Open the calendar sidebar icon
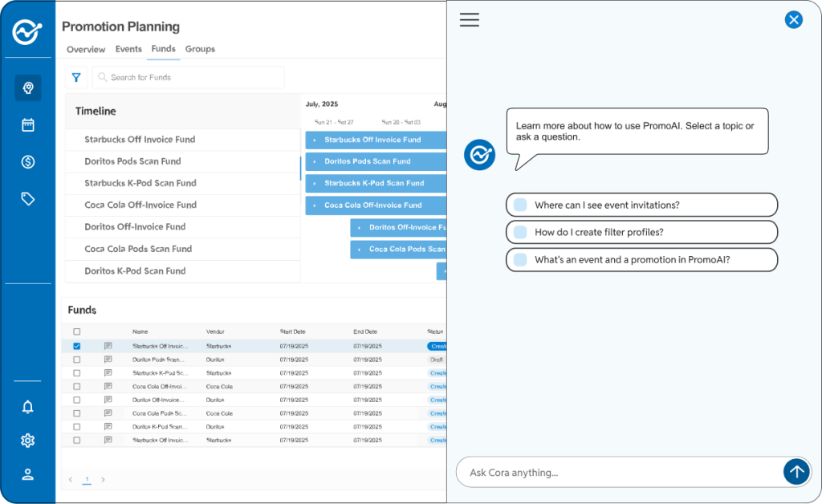This screenshot has height=504, width=822. point(28,124)
